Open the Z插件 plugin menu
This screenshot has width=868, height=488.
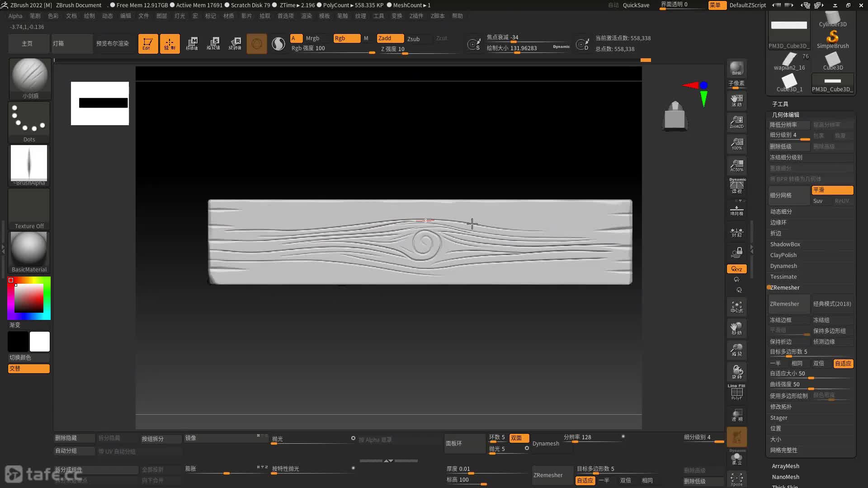[x=416, y=16]
